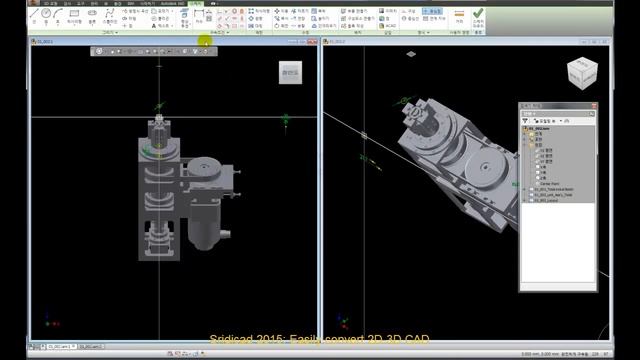Image resolution: width=640 pixels, height=360 pixels.
Task: Toggle the highlighted Center Point format
Action: point(432,11)
